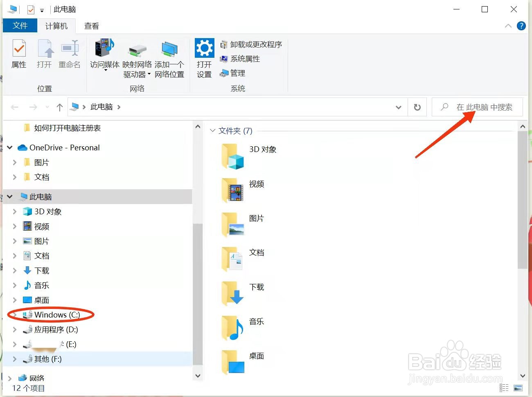This screenshot has width=532, height=397.
Task: Click the up navigation arrow
Action: tap(59, 107)
